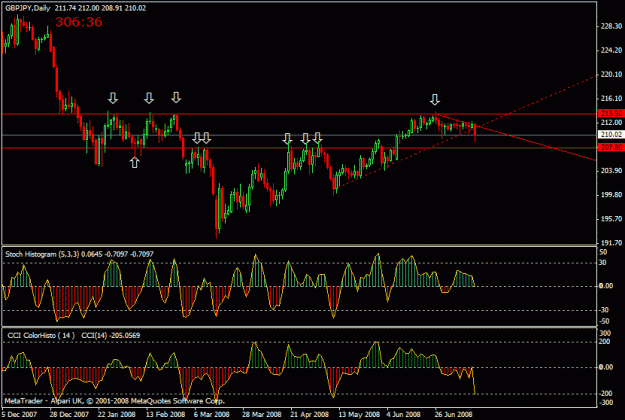
Task: Click the CCI scale value -300
Action: pyautogui.click(x=606, y=403)
